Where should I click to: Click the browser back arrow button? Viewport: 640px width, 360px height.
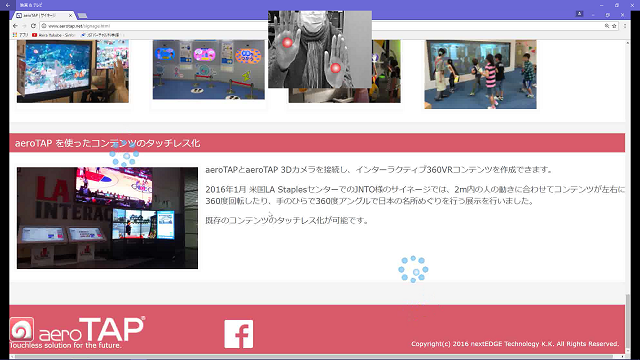[15, 26]
